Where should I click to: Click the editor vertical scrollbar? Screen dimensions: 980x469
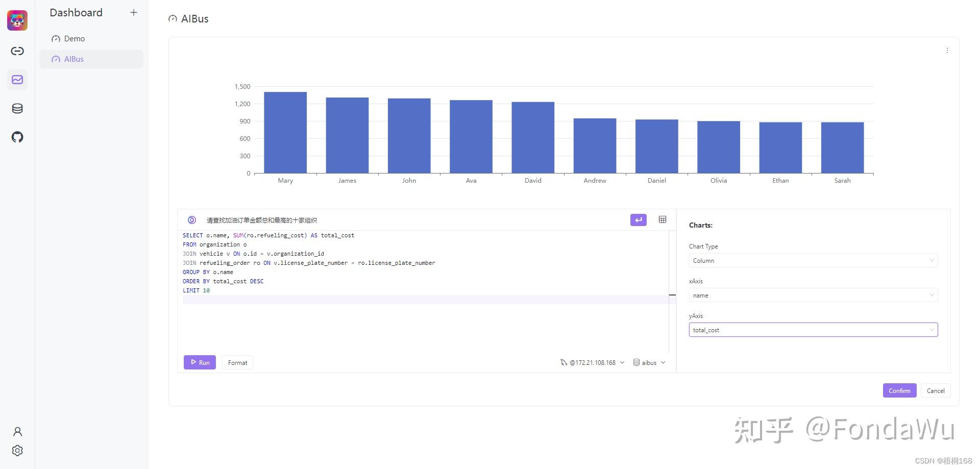pos(672,292)
